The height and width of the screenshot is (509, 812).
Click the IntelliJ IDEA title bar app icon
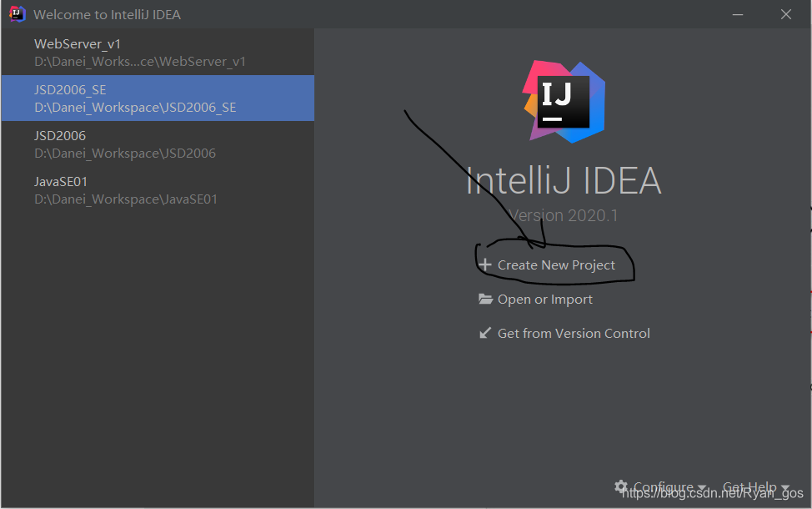[x=17, y=14]
